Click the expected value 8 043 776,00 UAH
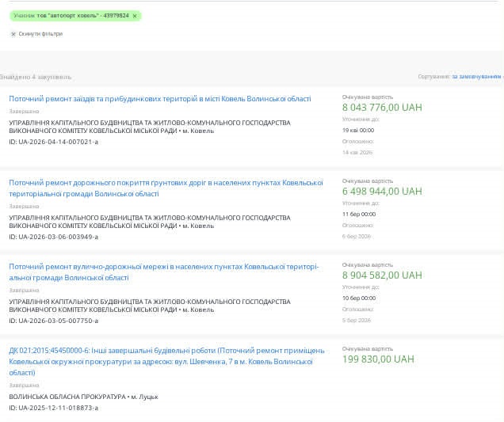 382,108
